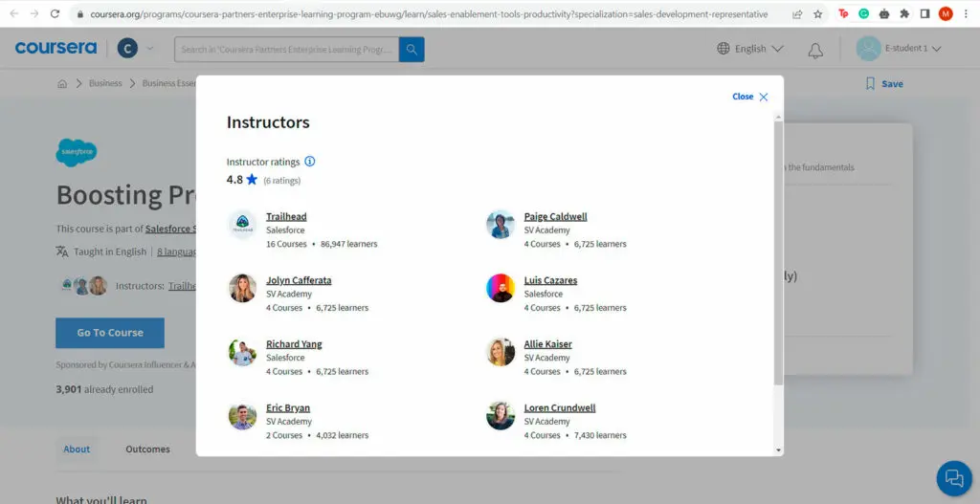980x504 pixels.
Task: Open Trailhead instructor profile link
Action: (286, 217)
